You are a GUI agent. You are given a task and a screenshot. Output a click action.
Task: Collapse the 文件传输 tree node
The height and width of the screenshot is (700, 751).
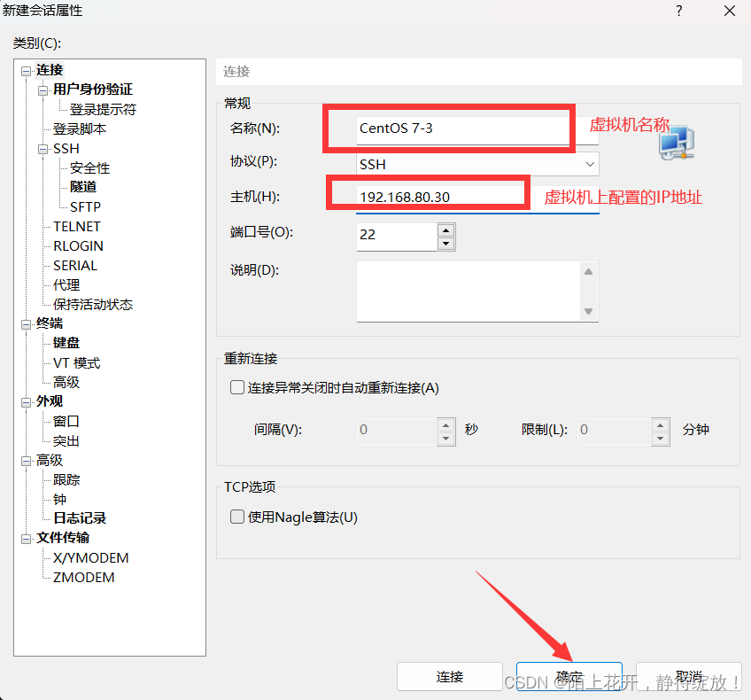click(x=26, y=539)
